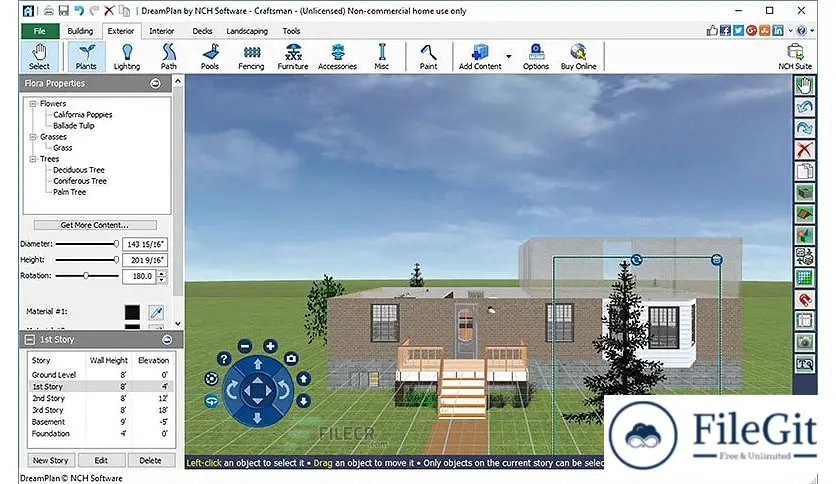Click the camera snapshot icon in right sidebar
The height and width of the screenshot is (484, 836).
point(805,342)
